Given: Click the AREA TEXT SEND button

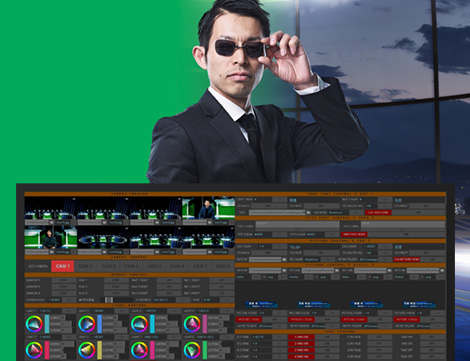Looking at the screenshot, I should pos(354,234).
